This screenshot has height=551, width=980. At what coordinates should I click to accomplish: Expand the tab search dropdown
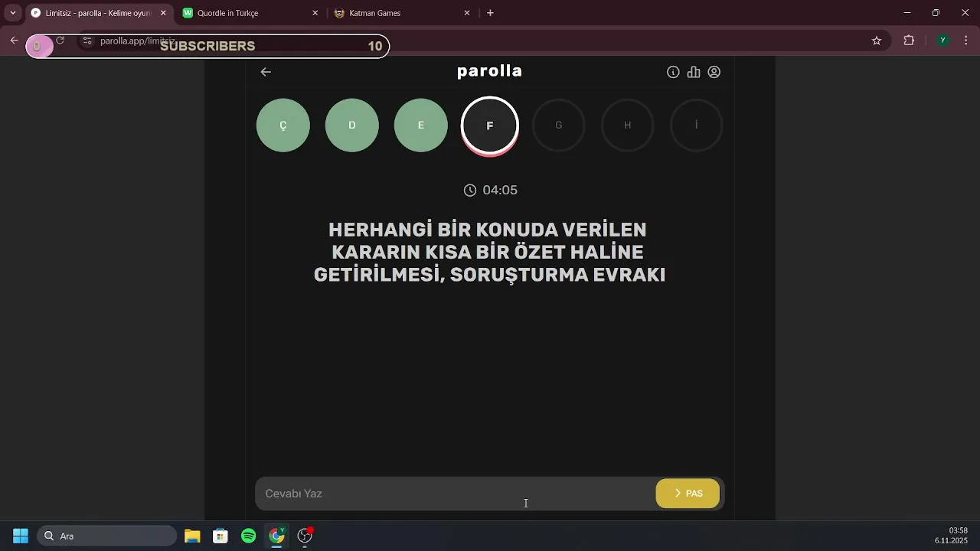click(x=12, y=13)
